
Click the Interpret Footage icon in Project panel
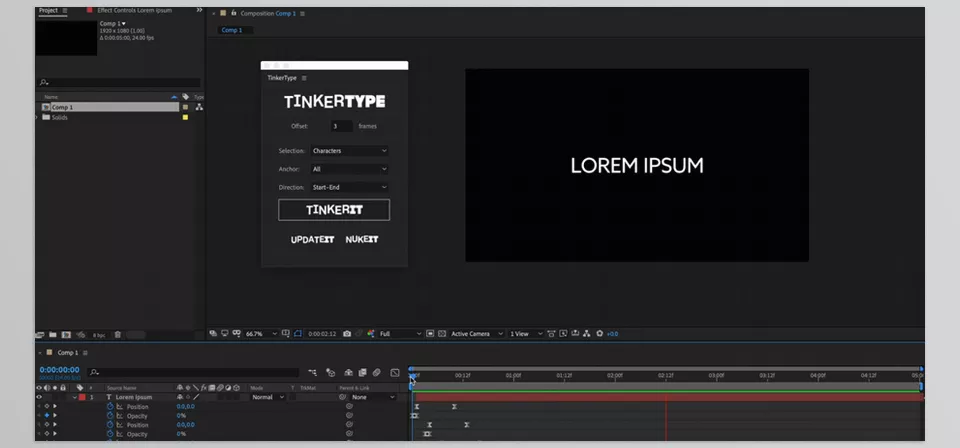40,335
